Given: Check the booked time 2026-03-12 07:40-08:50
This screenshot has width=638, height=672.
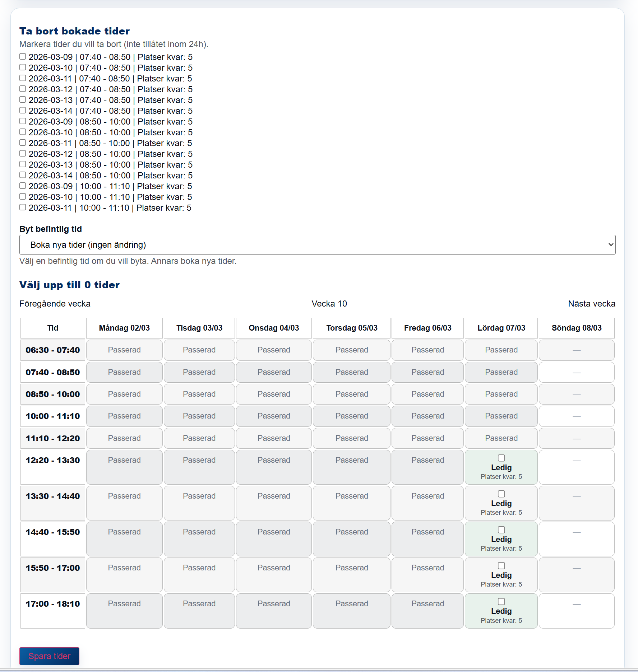Looking at the screenshot, I should pos(23,89).
